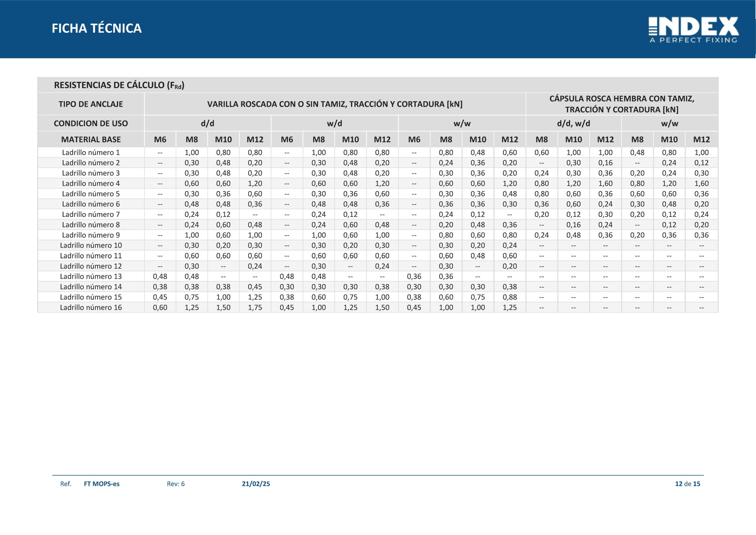Click row label Ladrillo número 6

(x=91, y=204)
